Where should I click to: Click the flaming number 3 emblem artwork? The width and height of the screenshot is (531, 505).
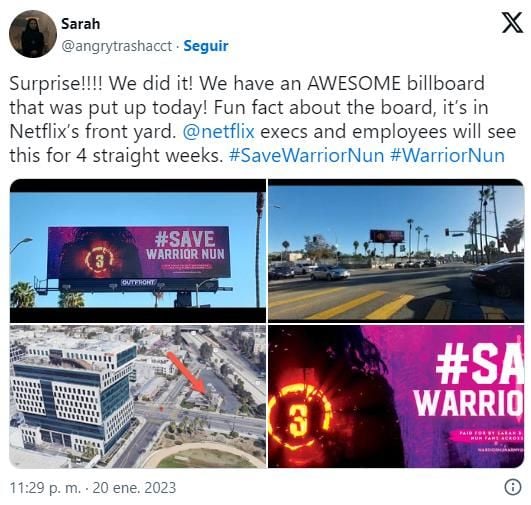(299, 416)
